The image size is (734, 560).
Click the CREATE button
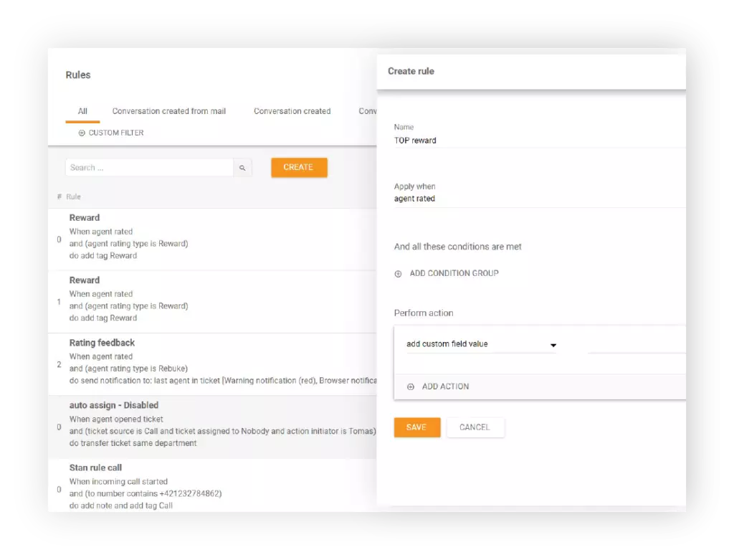[x=299, y=167]
